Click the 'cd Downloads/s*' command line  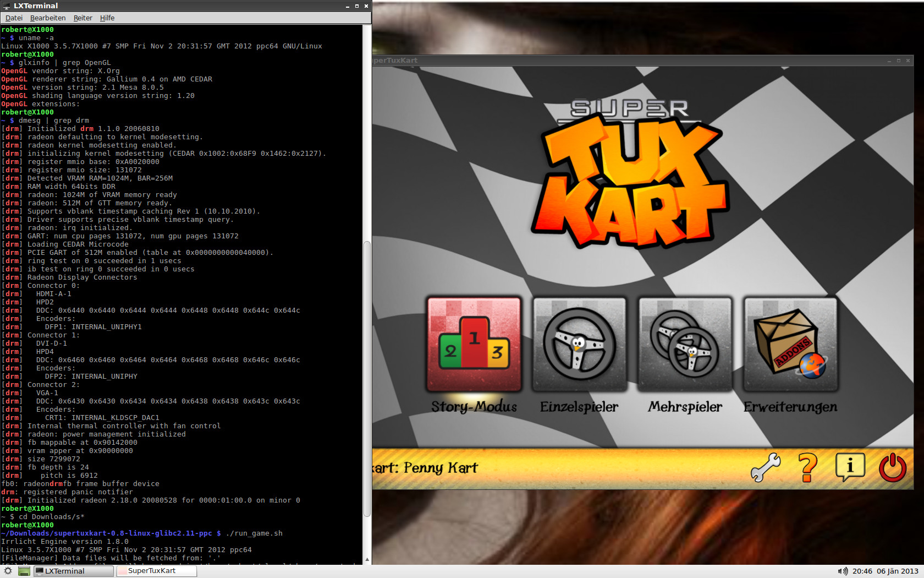tap(43, 517)
